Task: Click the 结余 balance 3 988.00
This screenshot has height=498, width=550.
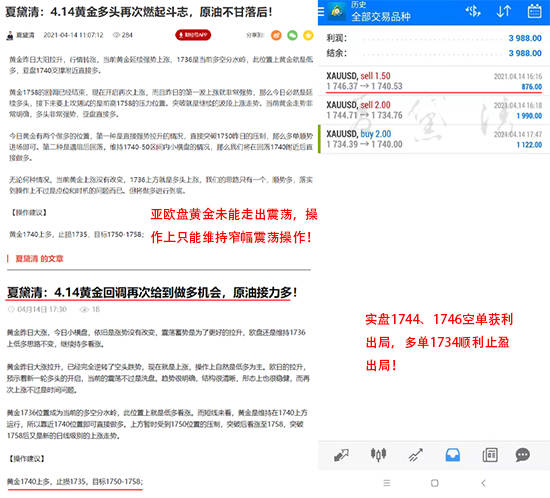Action: (x=525, y=53)
